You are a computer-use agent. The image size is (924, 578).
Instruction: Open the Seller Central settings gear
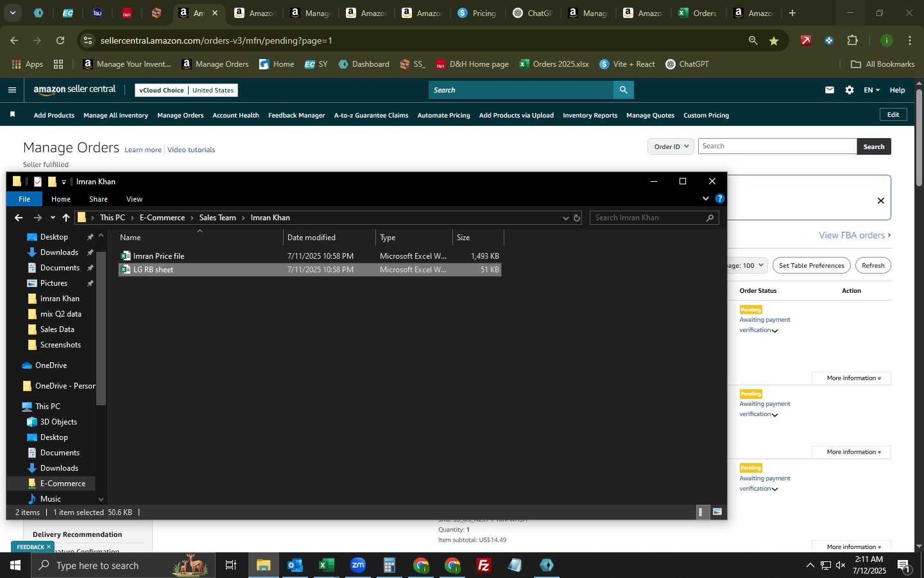850,90
